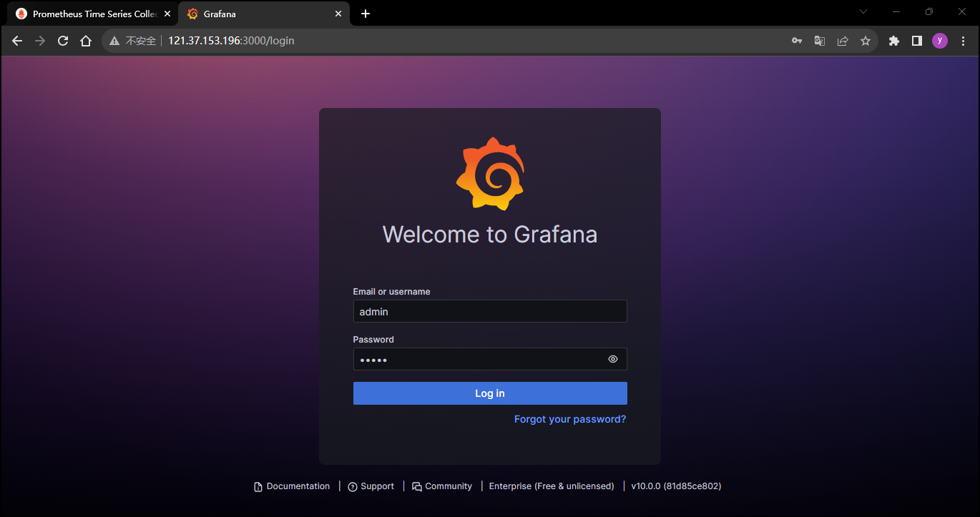Click the Email or username label
This screenshot has width=980, height=517.
pyautogui.click(x=391, y=292)
